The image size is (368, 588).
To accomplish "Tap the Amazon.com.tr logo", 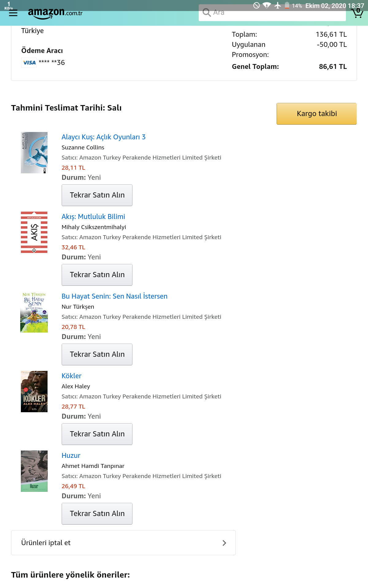I will pyautogui.click(x=55, y=13).
